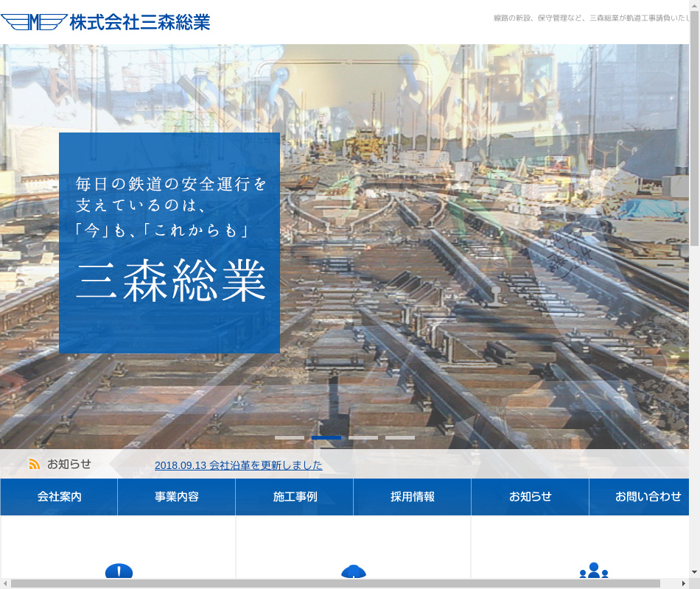
Task: Open the 会社案内 menu item
Action: 59,497
